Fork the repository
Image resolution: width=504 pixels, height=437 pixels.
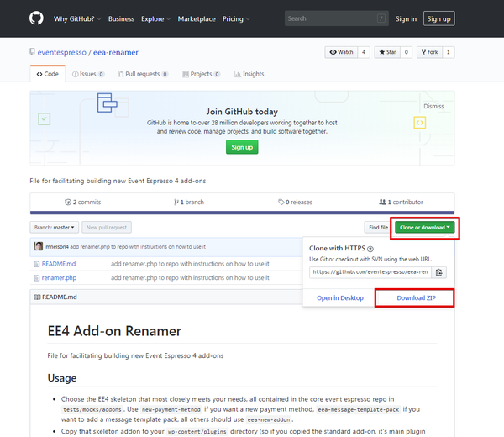click(x=430, y=52)
